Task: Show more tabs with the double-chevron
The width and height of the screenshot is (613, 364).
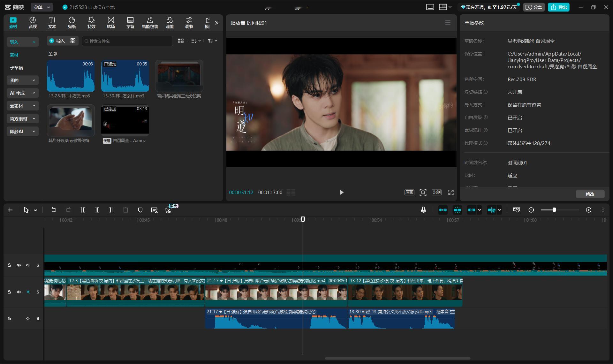Action: (217, 23)
